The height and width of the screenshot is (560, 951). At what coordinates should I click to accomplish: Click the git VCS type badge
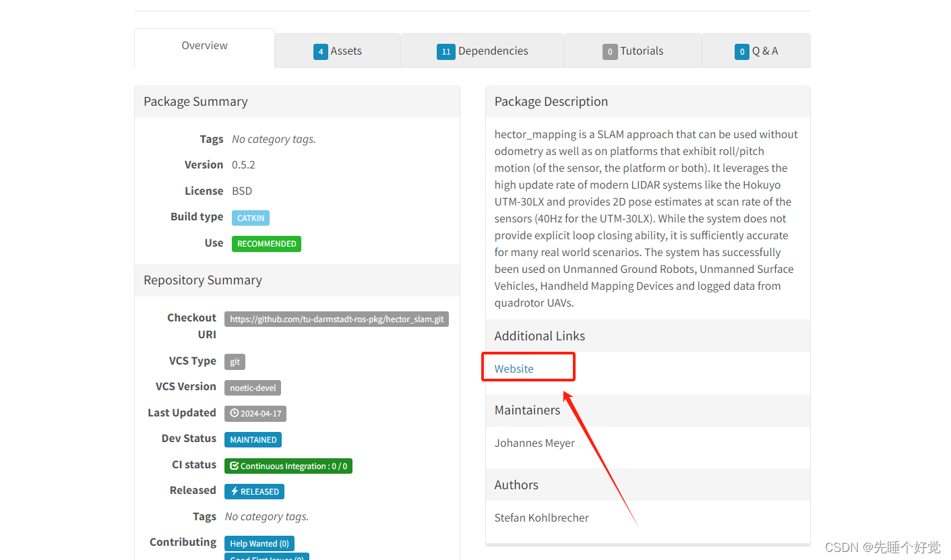point(235,362)
